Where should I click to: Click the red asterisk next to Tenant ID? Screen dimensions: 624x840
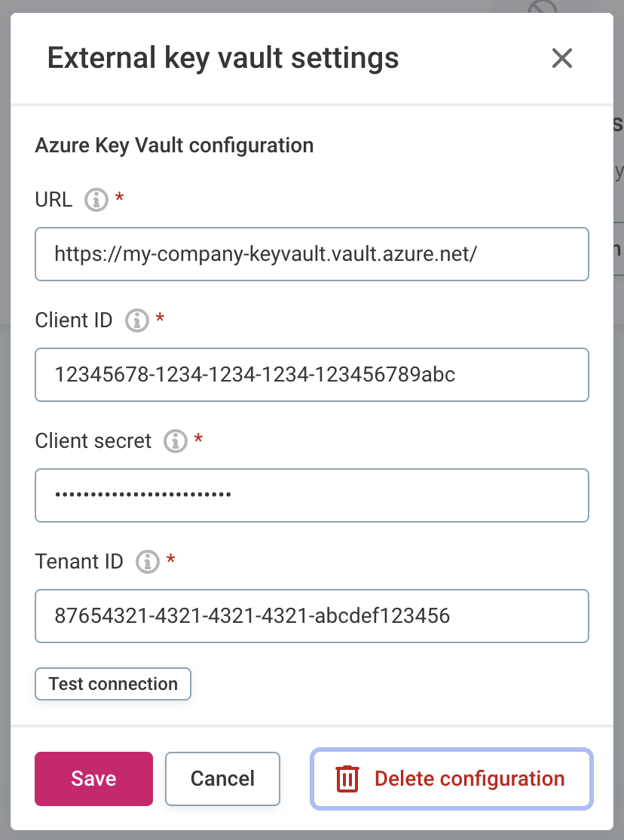171,559
